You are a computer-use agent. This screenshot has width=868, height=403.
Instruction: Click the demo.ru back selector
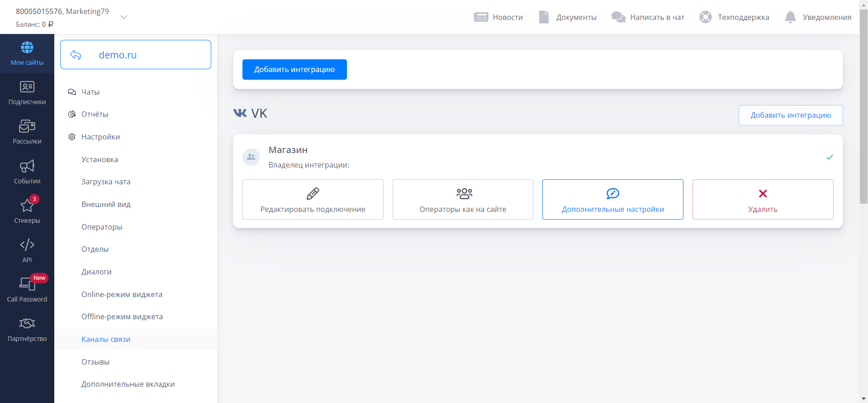(135, 55)
